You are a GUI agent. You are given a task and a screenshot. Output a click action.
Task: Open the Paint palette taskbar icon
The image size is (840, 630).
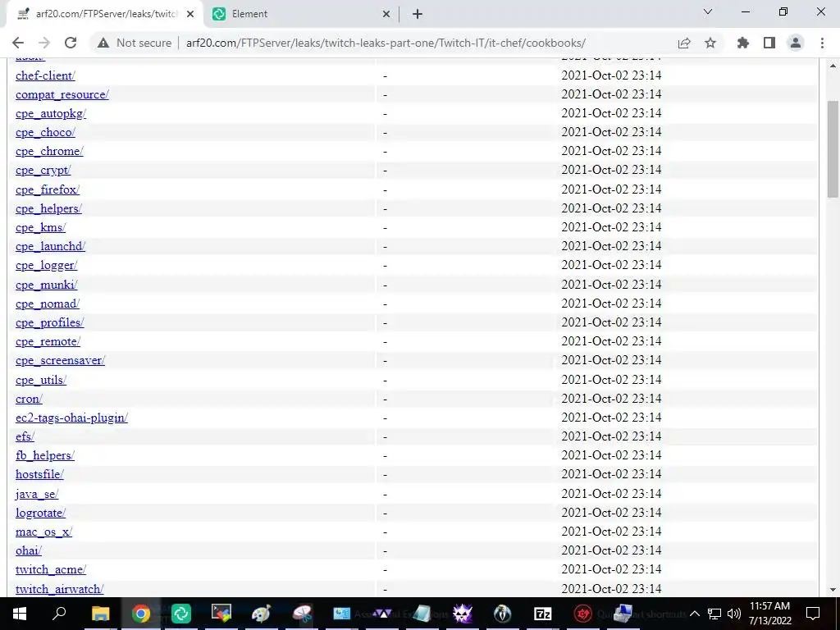point(262,614)
